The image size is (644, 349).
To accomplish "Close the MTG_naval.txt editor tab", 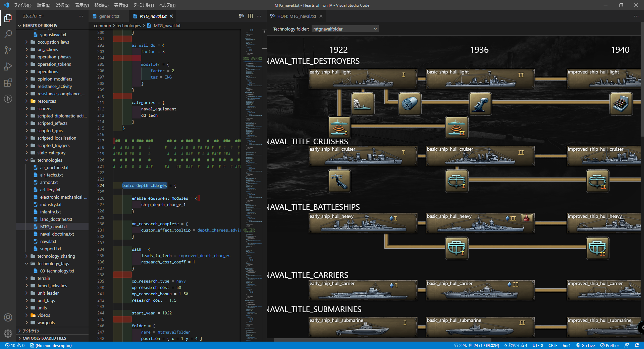I will (x=171, y=16).
